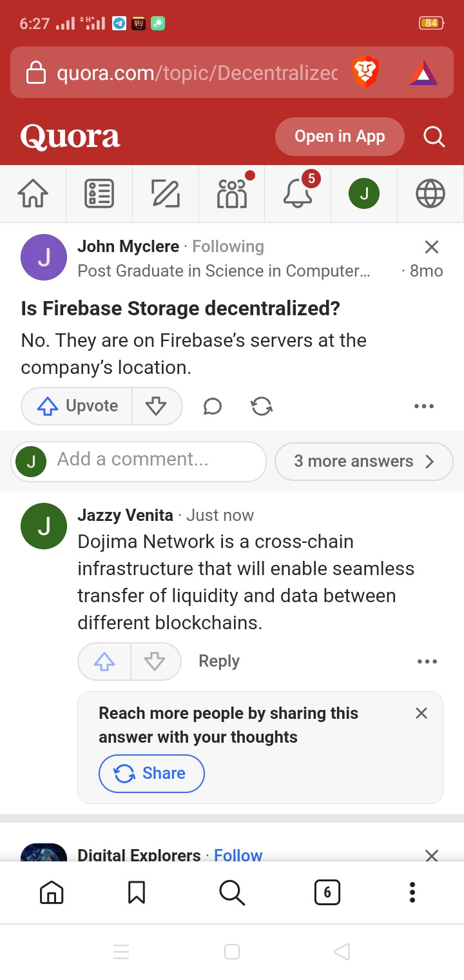Open Quora home feed icon
464x980 pixels.
click(33, 193)
